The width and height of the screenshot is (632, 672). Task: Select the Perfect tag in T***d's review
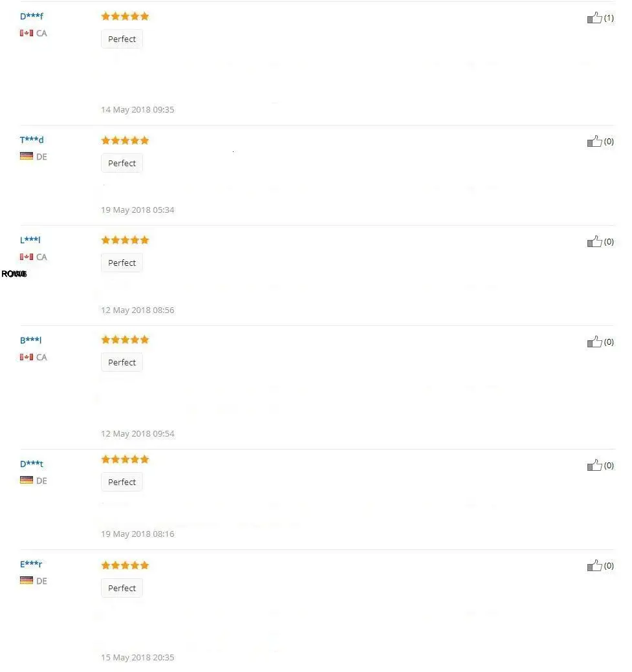(x=122, y=163)
